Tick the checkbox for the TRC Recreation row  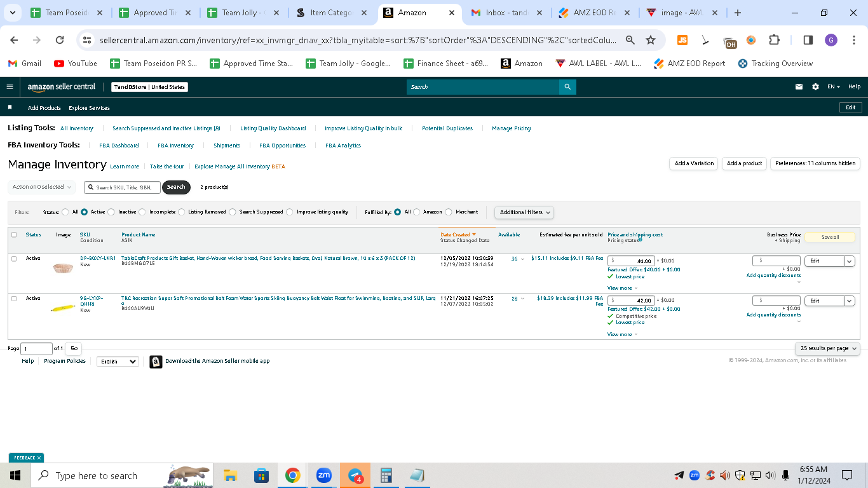click(14, 299)
